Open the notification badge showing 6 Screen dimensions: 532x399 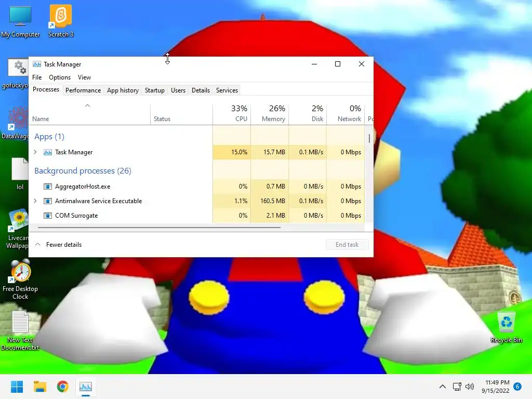[x=517, y=387]
